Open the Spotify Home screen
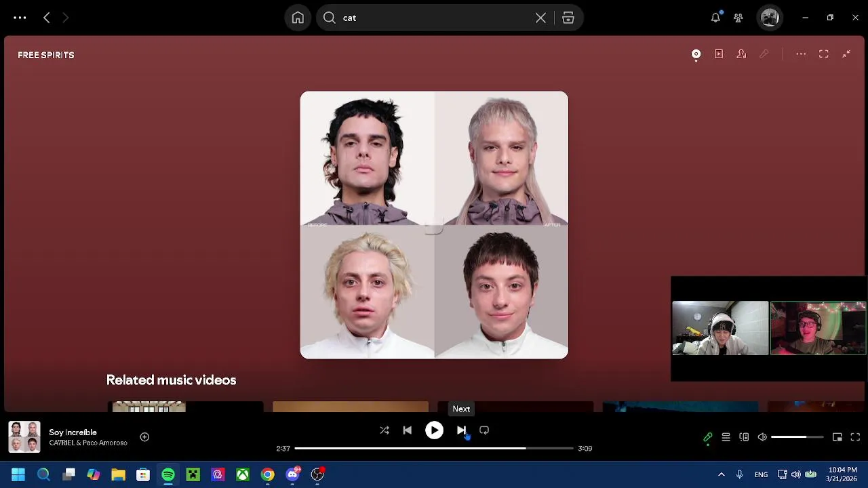This screenshot has height=488, width=868. pyautogui.click(x=298, y=18)
